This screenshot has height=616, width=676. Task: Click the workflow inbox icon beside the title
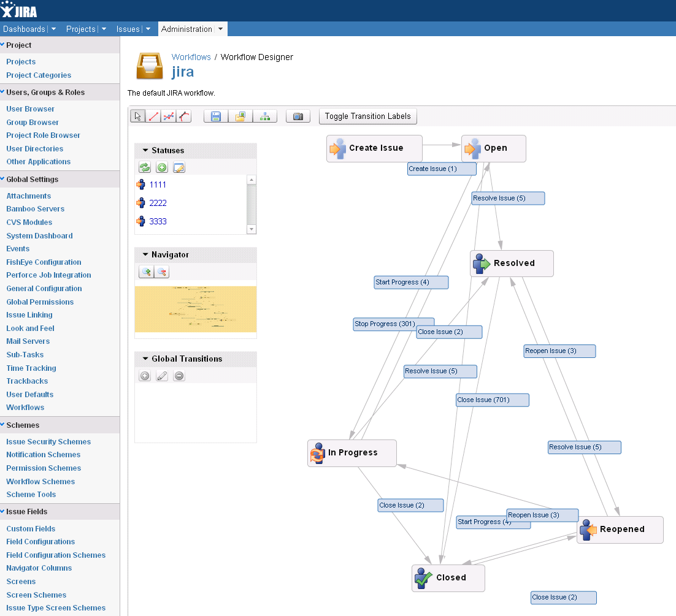coord(149,66)
